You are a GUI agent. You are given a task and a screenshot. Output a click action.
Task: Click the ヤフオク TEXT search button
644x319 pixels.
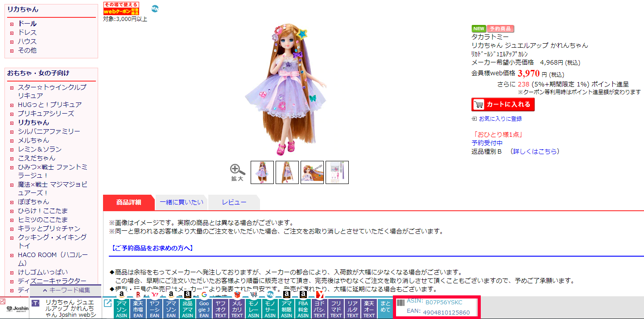click(220, 309)
